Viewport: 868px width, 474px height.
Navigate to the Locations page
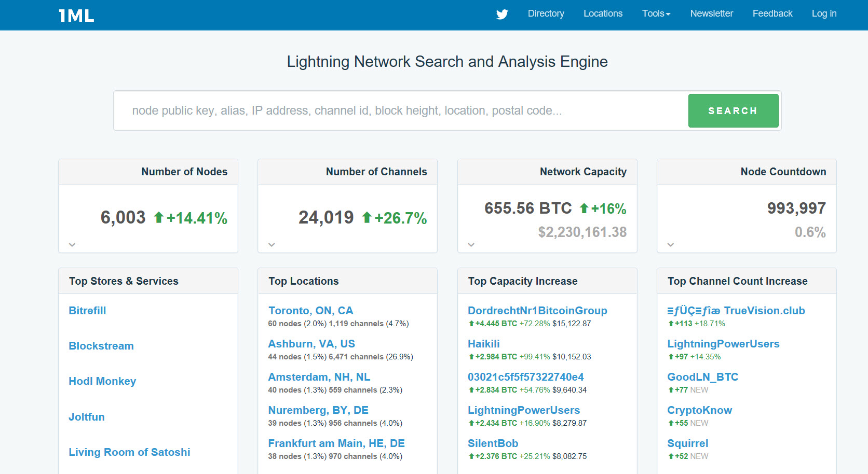coord(603,13)
